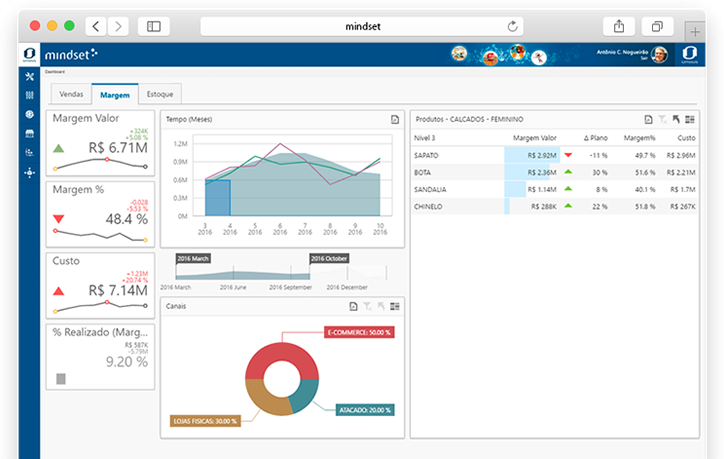Click the sliders/equalizer sidebar icon
The width and height of the screenshot is (724, 459).
click(30, 95)
